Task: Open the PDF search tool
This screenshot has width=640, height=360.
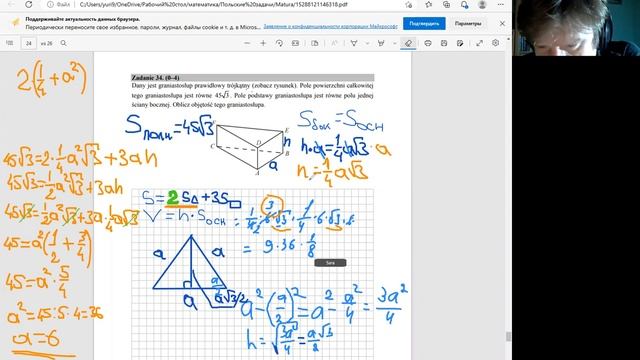Action: [x=64, y=43]
